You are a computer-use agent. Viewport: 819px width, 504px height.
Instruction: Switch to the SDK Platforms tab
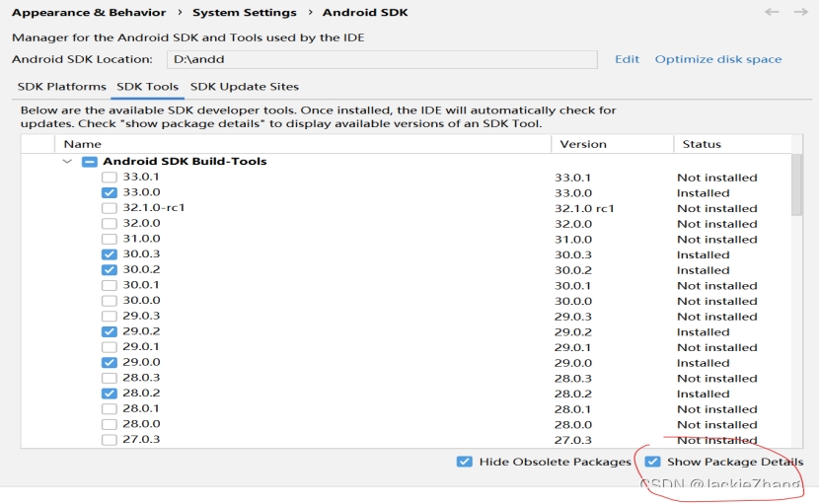pos(61,87)
